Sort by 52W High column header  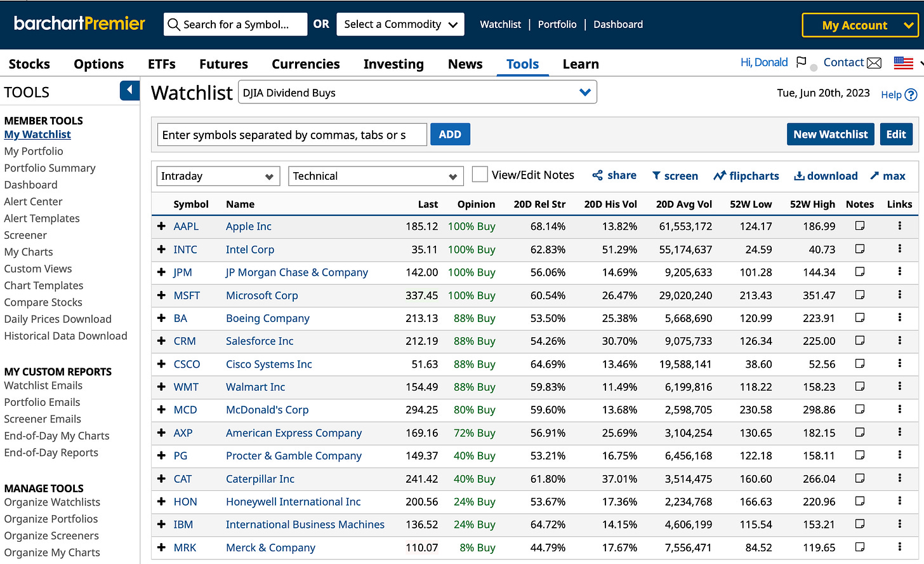click(x=812, y=204)
